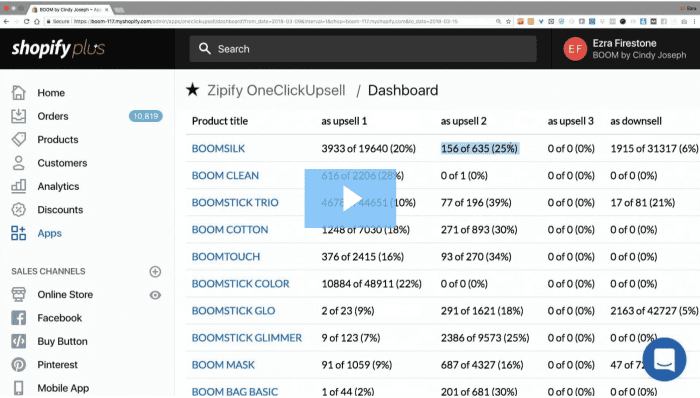Image resolution: width=700 pixels, height=398 pixels.
Task: Open Analytics in the sidebar
Action: pyautogui.click(x=58, y=187)
